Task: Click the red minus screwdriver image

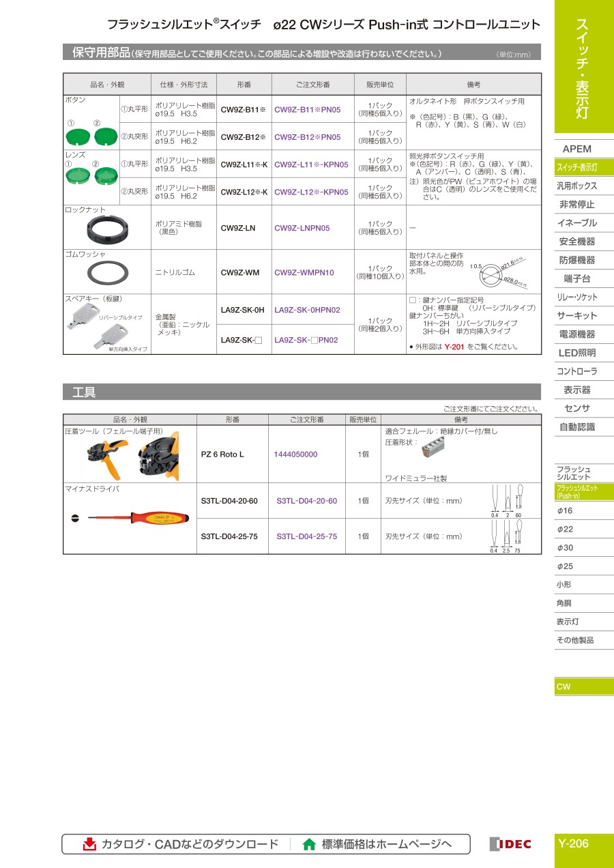Action: coord(130,518)
